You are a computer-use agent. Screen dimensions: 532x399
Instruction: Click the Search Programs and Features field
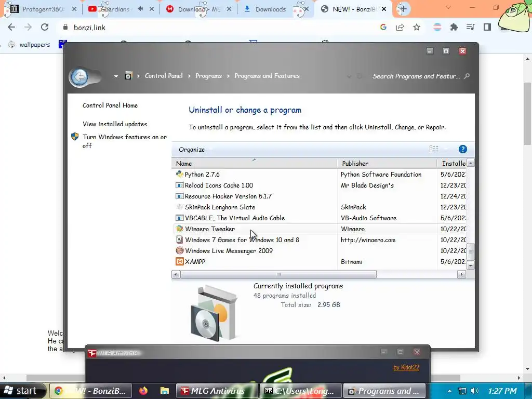point(416,76)
